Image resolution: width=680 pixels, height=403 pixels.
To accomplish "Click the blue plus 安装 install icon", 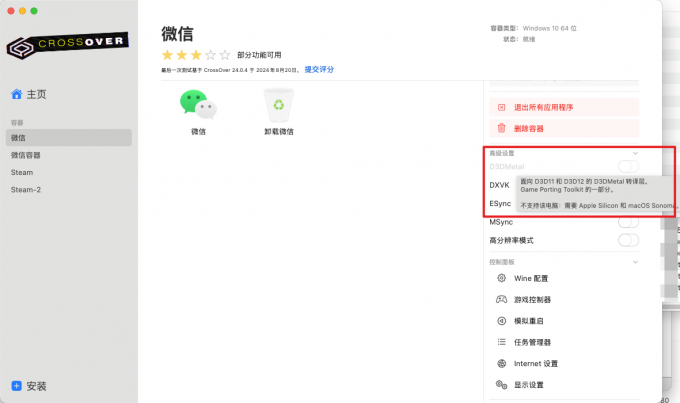I will click(x=16, y=386).
